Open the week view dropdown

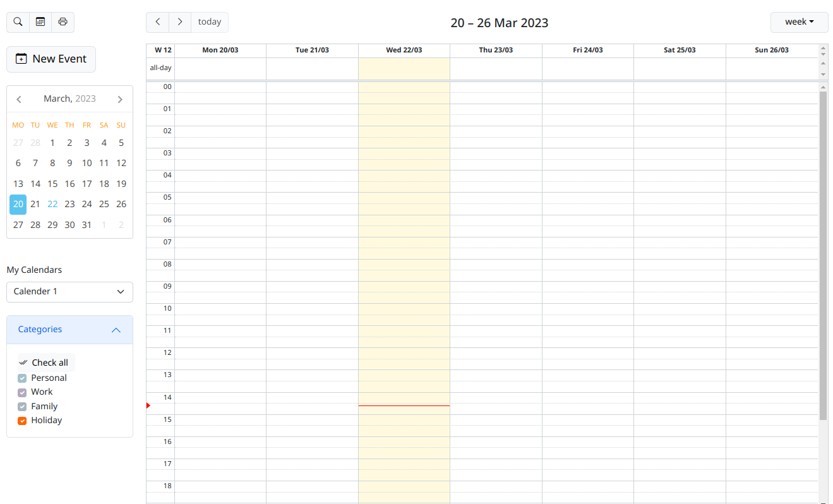[799, 21]
